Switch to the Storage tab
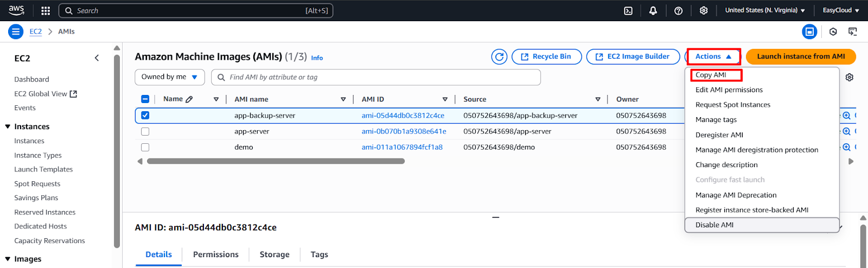The width and height of the screenshot is (868, 268). 275,254
